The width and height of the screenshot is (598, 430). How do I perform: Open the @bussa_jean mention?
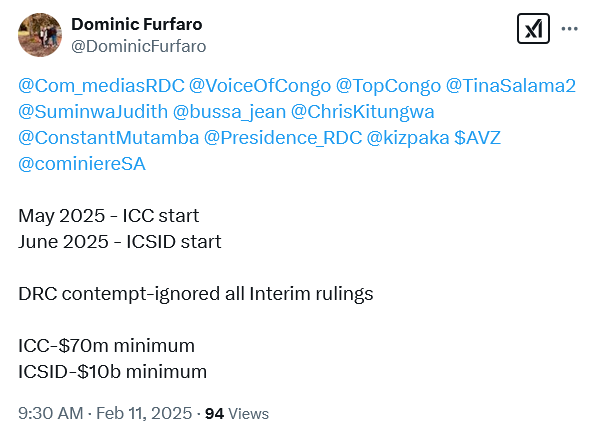[229, 112]
